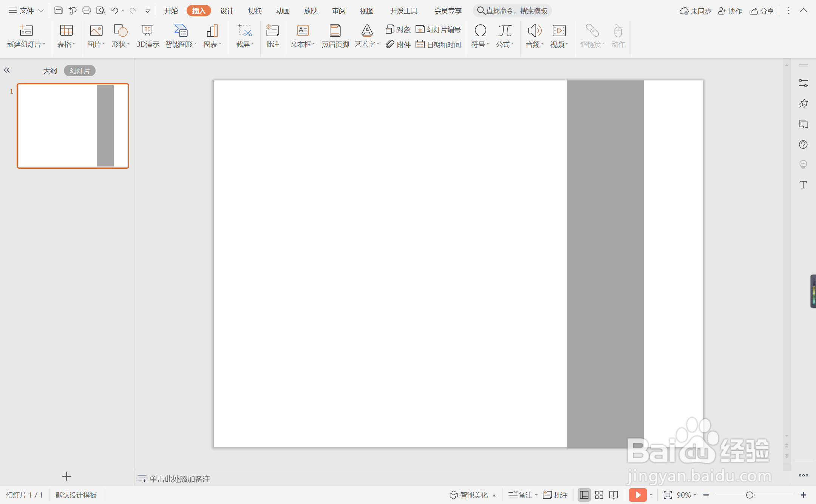Insert 日期和时间 date and time
Image resolution: width=816 pixels, height=504 pixels.
[439, 45]
